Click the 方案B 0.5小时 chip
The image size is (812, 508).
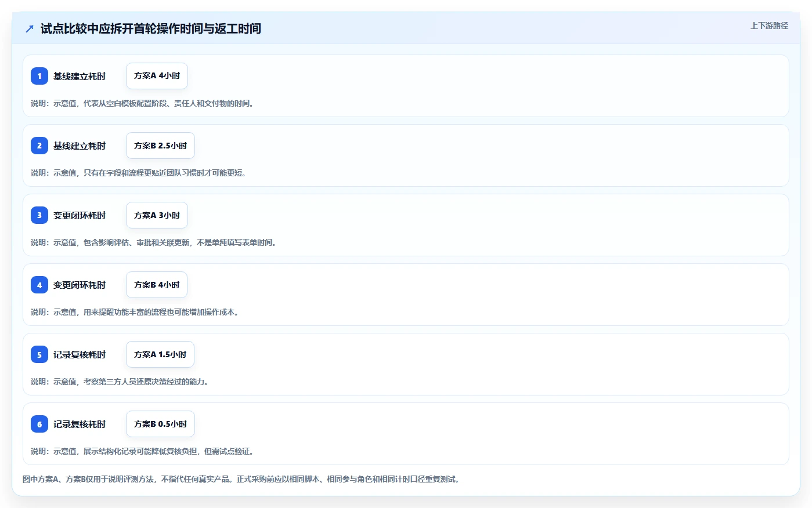click(x=160, y=424)
